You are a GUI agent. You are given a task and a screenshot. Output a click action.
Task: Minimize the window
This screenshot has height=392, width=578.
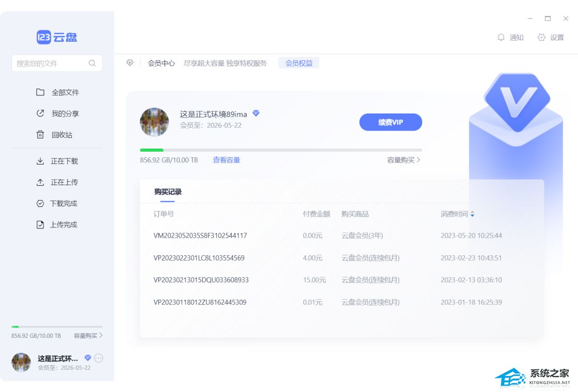coord(530,19)
